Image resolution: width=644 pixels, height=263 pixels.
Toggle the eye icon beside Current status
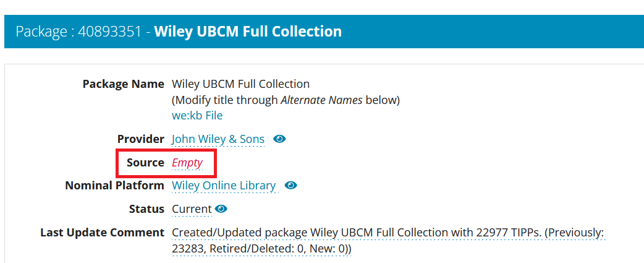click(221, 209)
